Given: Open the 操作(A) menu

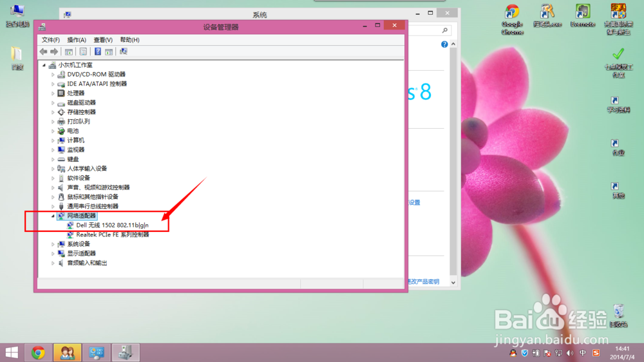Looking at the screenshot, I should [x=77, y=40].
